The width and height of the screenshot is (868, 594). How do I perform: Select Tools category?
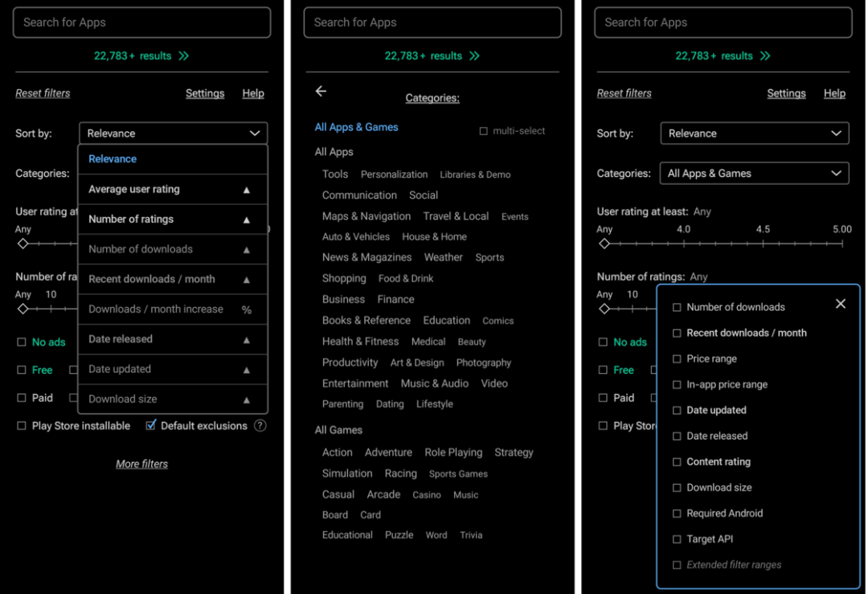(335, 174)
